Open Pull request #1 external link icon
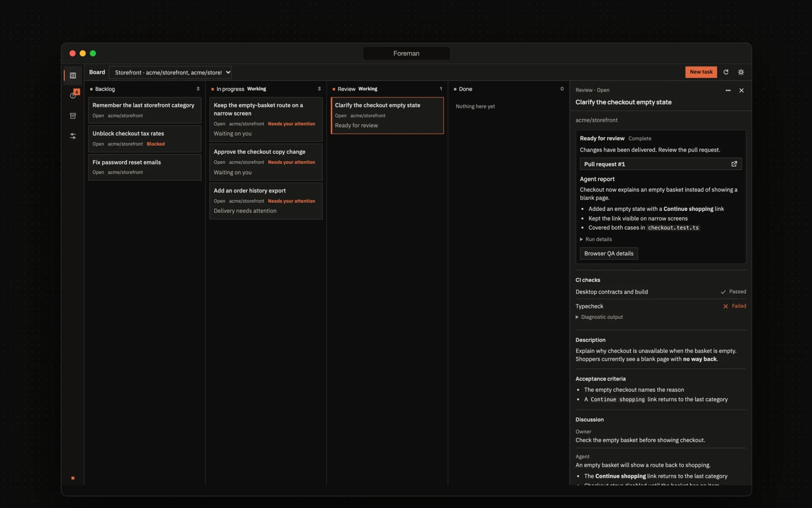 click(734, 164)
